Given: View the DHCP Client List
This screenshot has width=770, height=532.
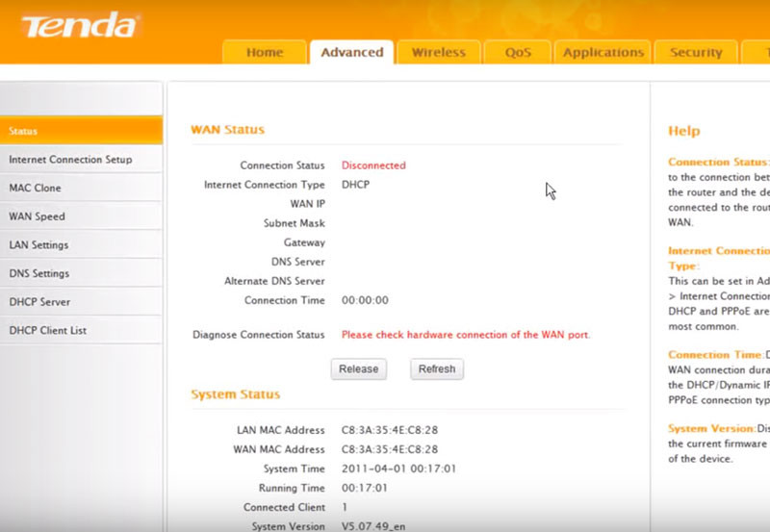Looking at the screenshot, I should click(81, 330).
